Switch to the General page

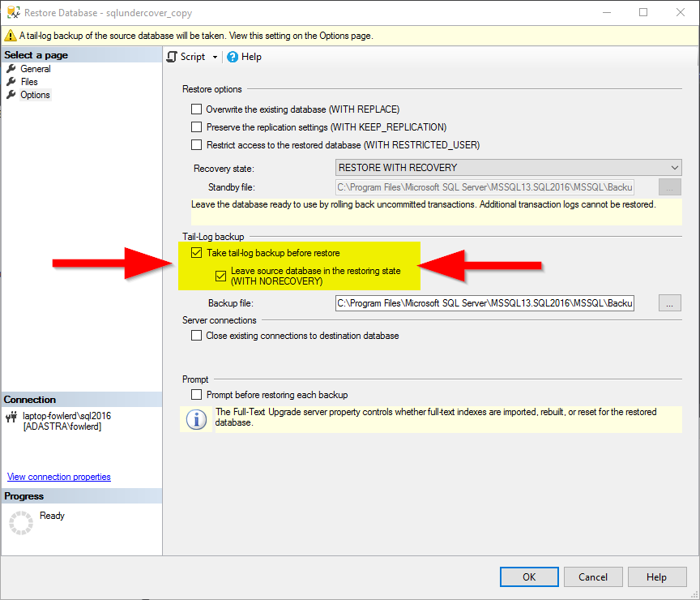click(x=35, y=69)
